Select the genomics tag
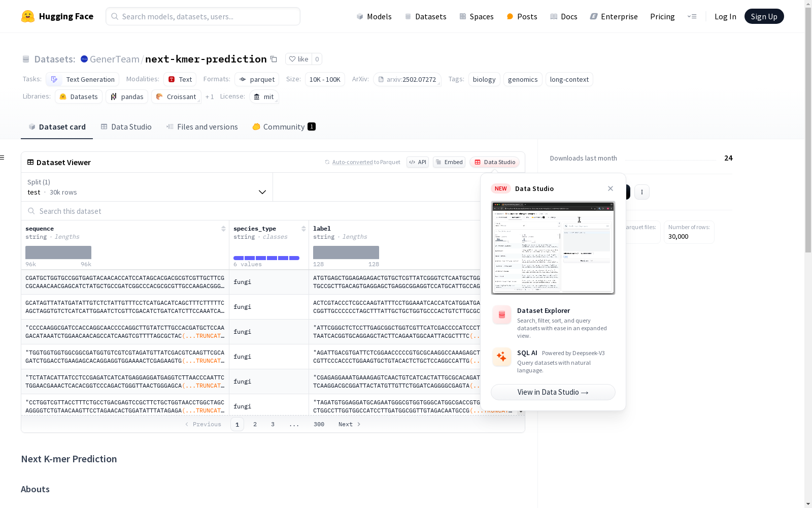 click(x=523, y=79)
